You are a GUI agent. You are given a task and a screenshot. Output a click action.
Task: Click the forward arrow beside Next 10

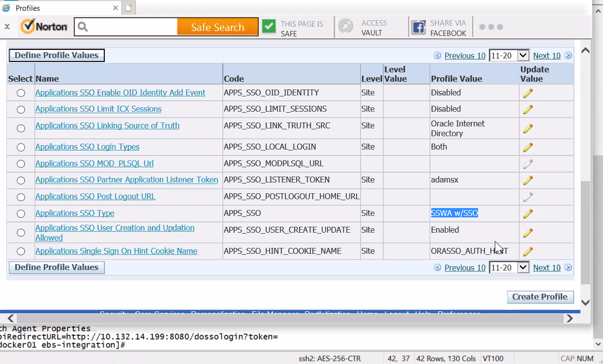568,56
